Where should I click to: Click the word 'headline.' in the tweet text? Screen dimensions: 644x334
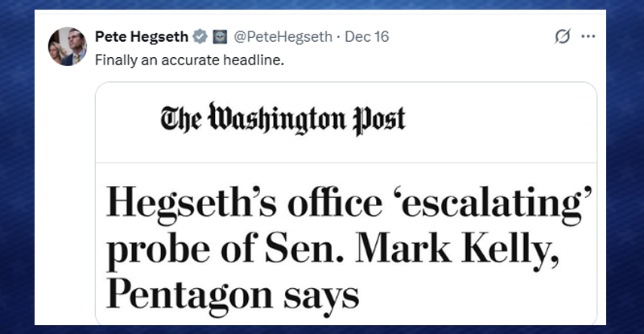pyautogui.click(x=258, y=60)
